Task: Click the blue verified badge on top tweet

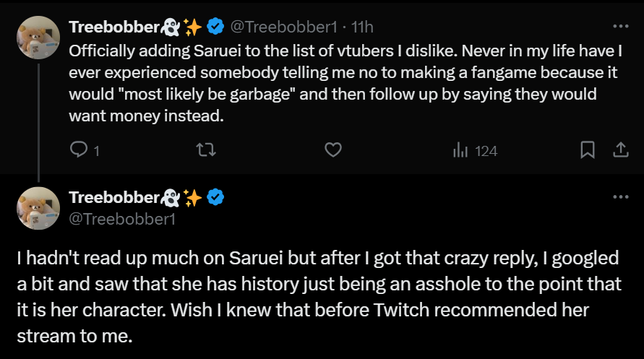Action: (215, 27)
